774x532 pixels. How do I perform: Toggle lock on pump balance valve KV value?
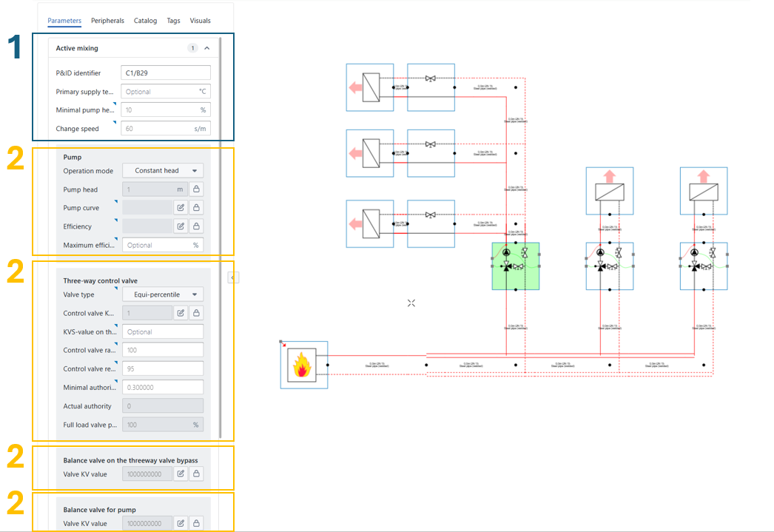[x=196, y=523]
